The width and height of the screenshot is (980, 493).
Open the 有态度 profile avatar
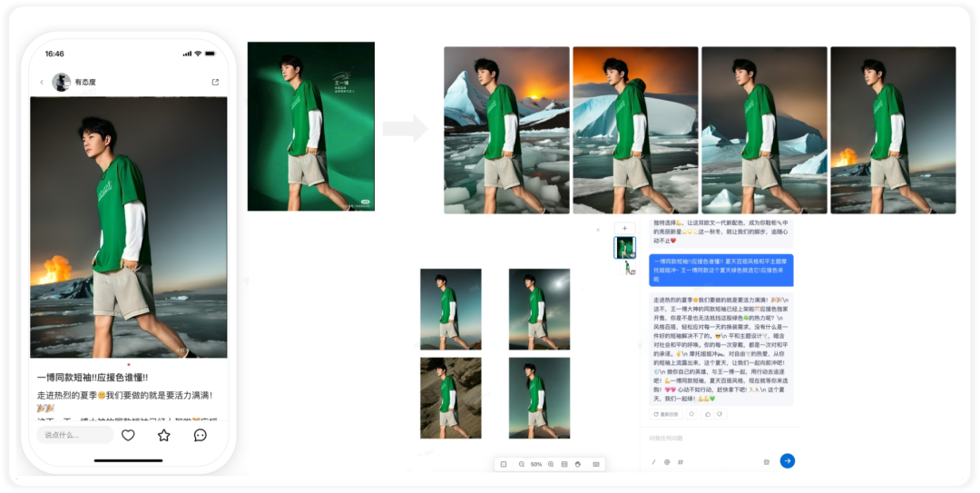(x=62, y=82)
